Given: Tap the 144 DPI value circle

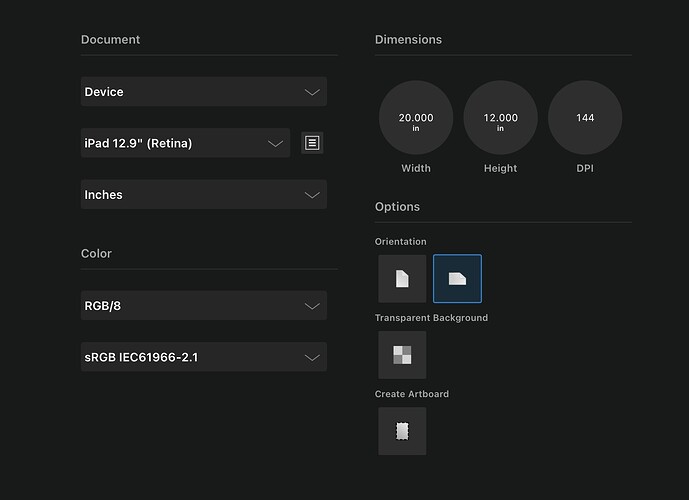Looking at the screenshot, I should click(585, 118).
